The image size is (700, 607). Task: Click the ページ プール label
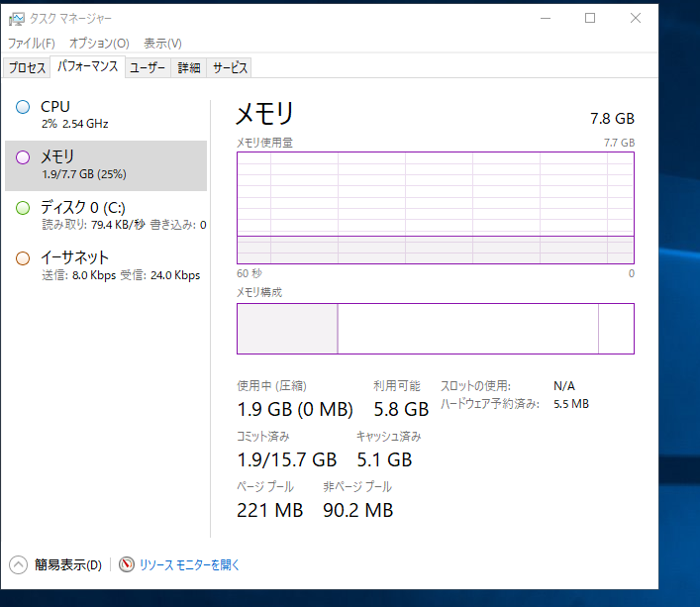[x=265, y=486]
